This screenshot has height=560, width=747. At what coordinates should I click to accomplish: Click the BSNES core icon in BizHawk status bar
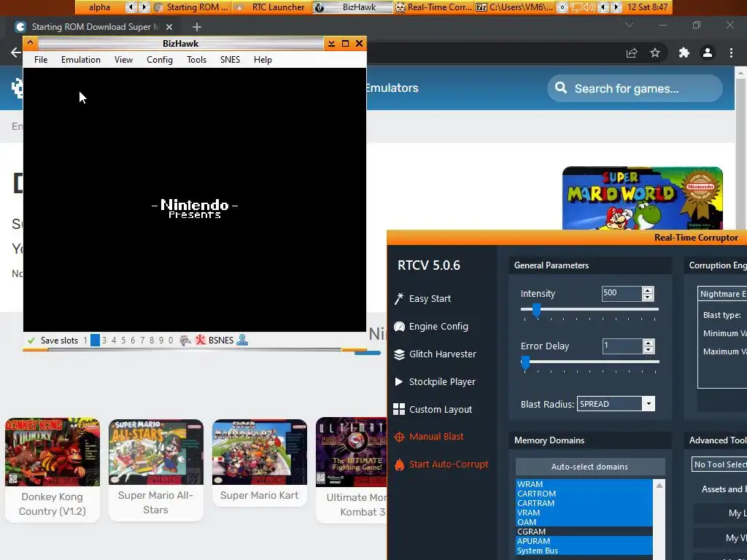point(201,340)
